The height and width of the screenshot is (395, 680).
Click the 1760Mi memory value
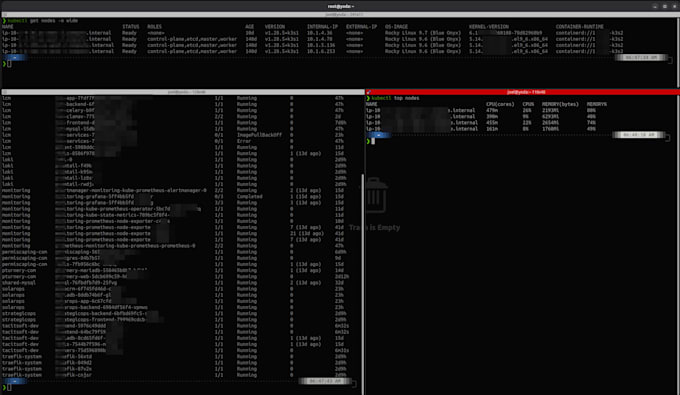pyautogui.click(x=550, y=129)
